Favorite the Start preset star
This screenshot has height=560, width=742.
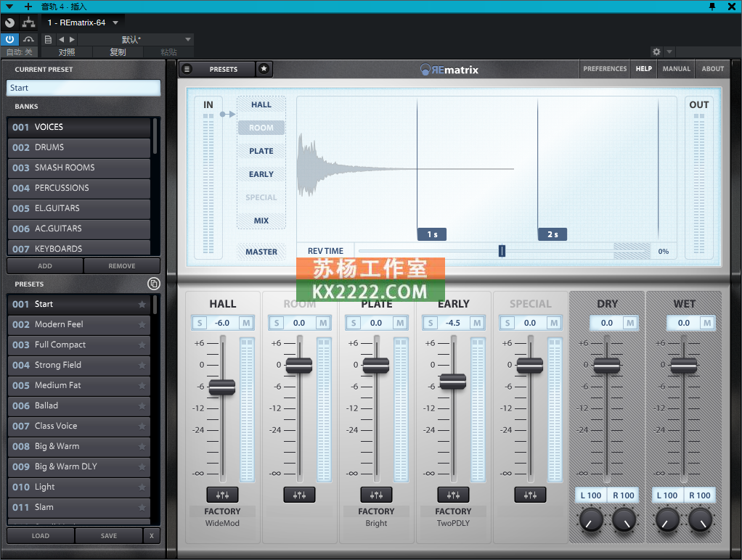coord(142,304)
